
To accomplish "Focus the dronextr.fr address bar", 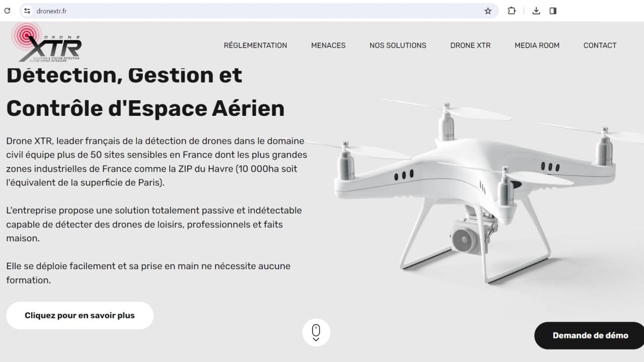I will click(x=258, y=11).
